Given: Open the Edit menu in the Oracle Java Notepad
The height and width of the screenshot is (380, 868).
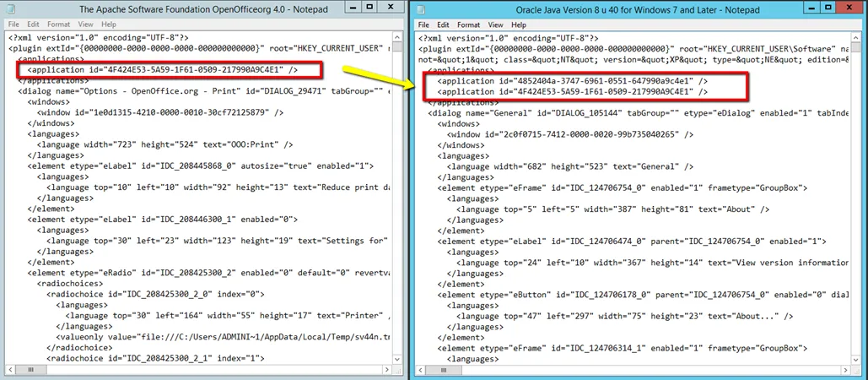Looking at the screenshot, I should point(443,24).
